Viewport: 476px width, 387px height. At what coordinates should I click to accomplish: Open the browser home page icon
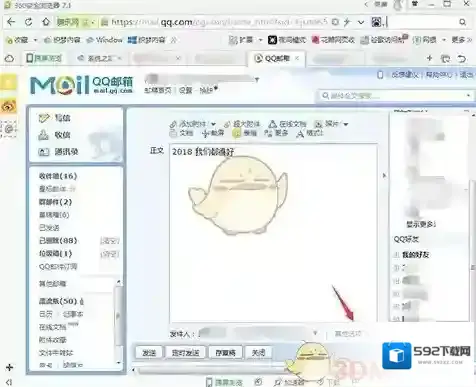click(x=46, y=22)
